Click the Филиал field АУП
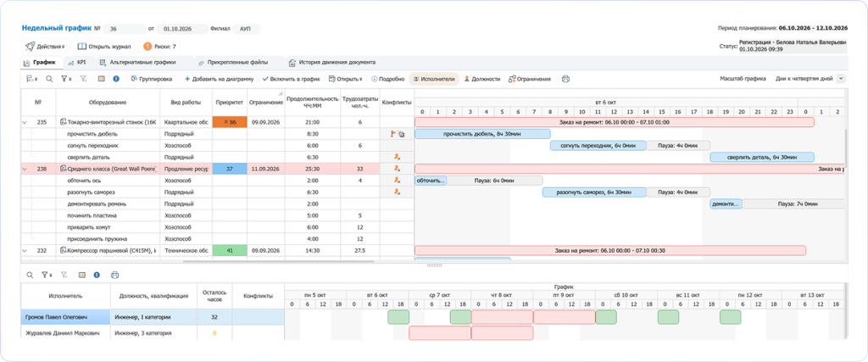The image size is (868, 362). point(246,29)
